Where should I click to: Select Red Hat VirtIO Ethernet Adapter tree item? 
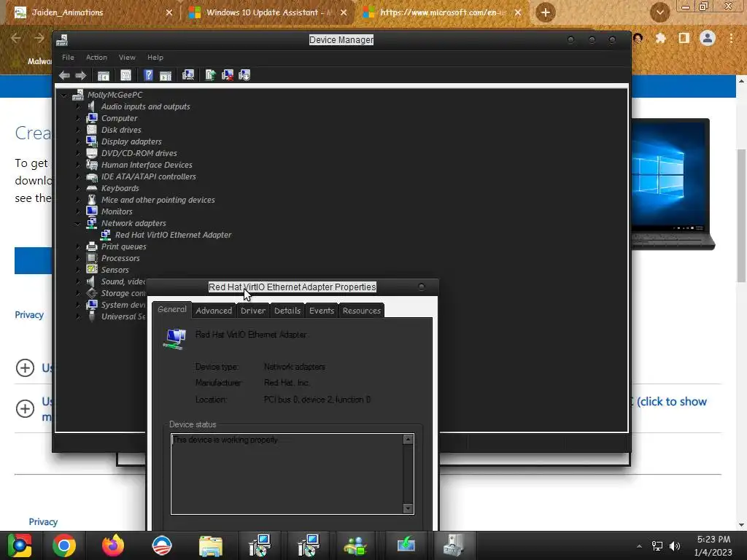(x=173, y=235)
